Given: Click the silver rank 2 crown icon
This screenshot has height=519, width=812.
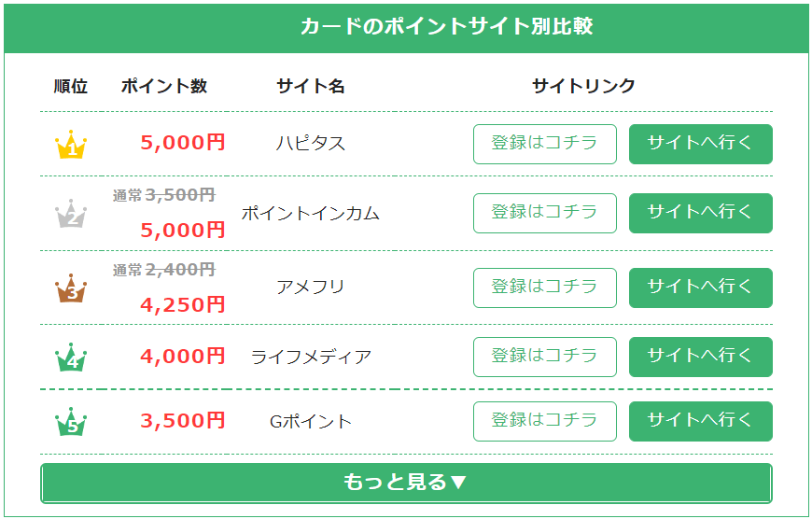Looking at the screenshot, I should coord(71,214).
